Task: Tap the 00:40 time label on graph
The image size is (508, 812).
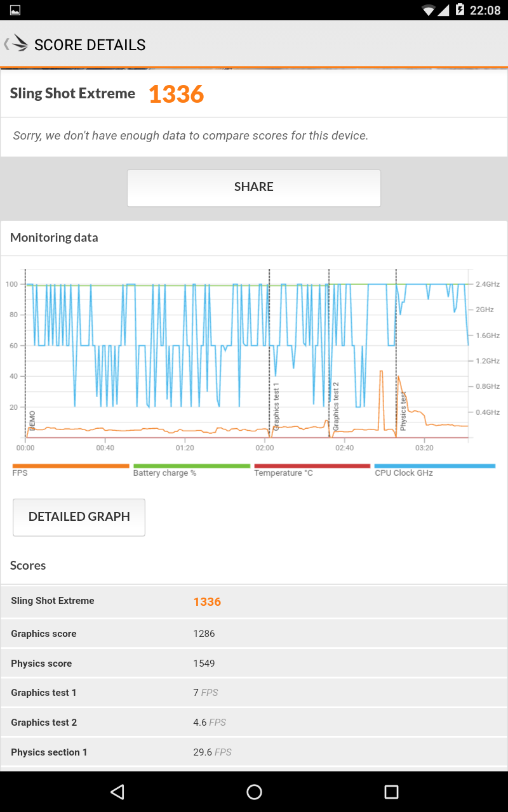Action: [105, 448]
